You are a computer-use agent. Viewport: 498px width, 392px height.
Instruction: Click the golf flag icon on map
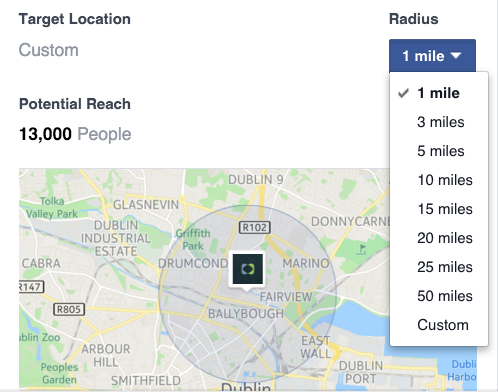tap(362, 249)
